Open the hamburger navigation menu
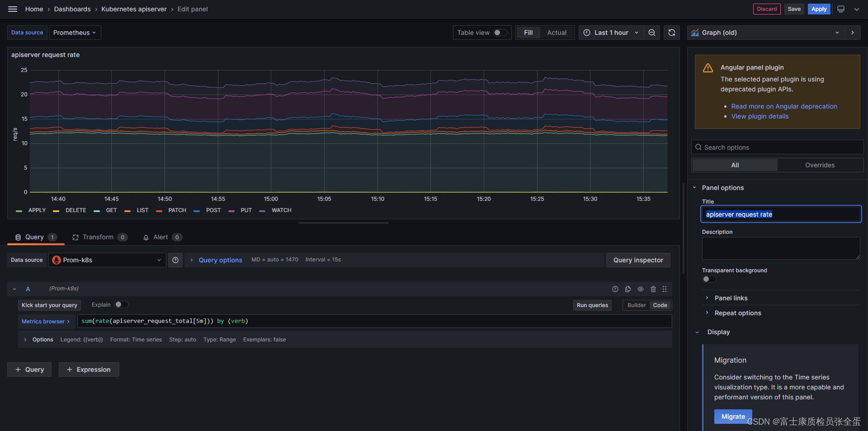The image size is (868, 431). click(13, 9)
